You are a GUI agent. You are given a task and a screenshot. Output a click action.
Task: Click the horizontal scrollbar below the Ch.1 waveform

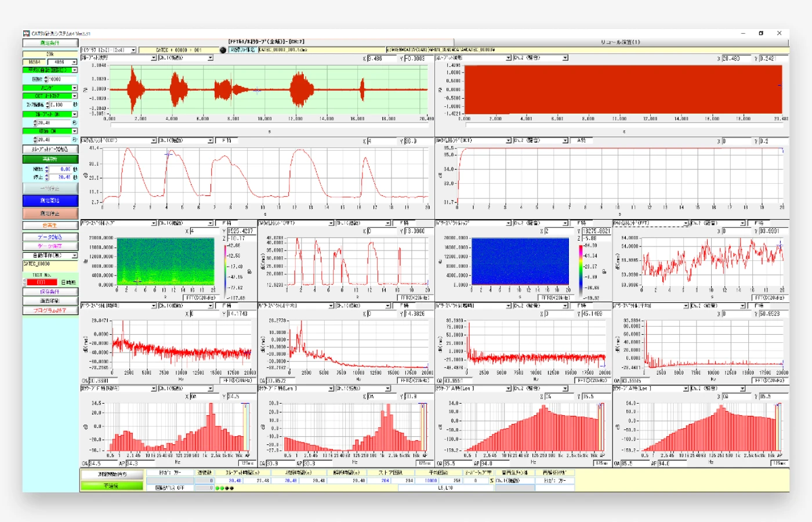[269, 125]
